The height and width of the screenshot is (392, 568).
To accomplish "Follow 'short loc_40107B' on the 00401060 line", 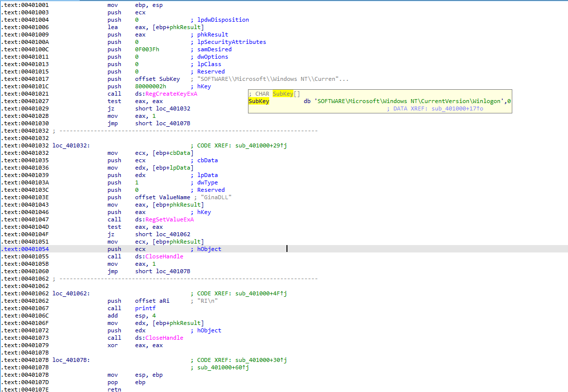I will pos(163,271).
